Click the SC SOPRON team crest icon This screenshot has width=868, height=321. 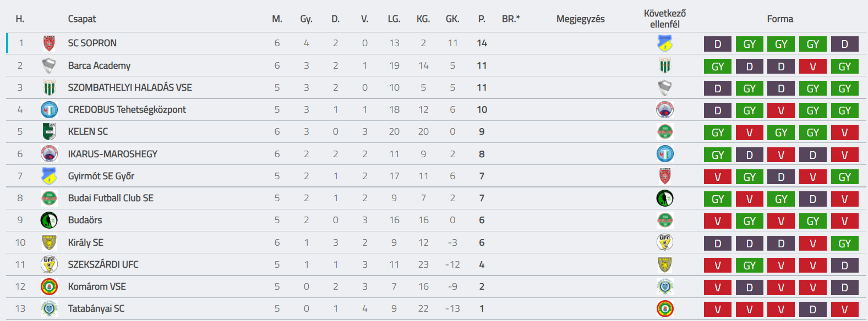pos(49,43)
